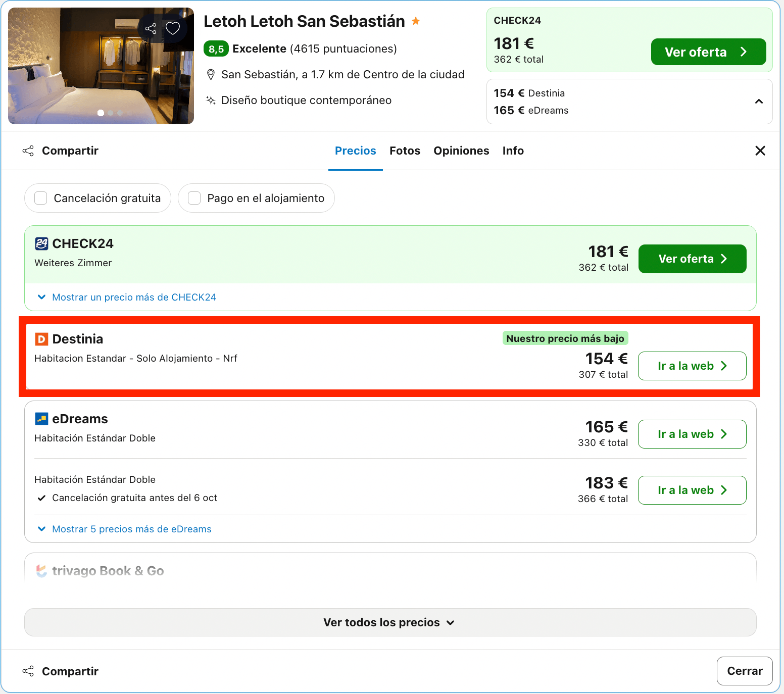Tick the Pago en el alojamiento checkbox
The width and height of the screenshot is (784, 694).
tap(194, 198)
